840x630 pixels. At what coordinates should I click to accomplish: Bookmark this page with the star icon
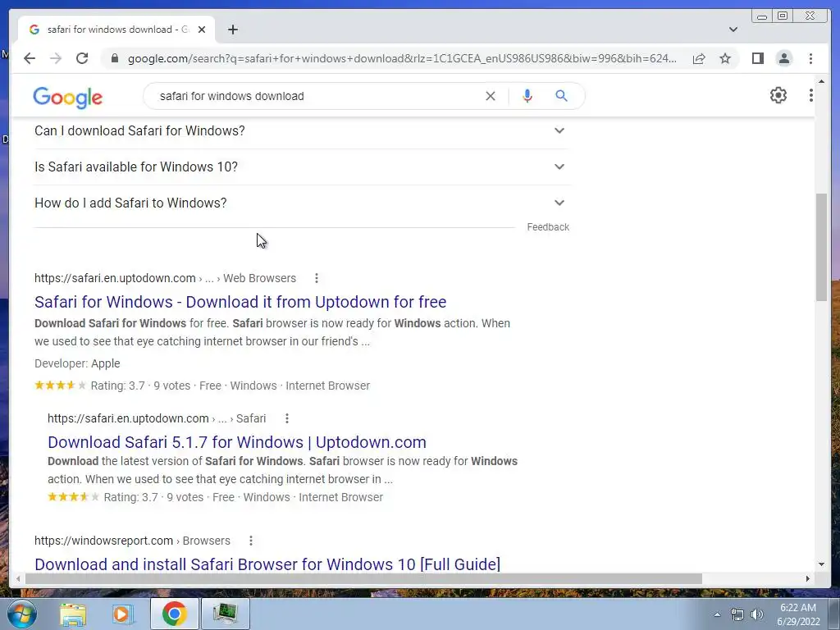tap(725, 58)
